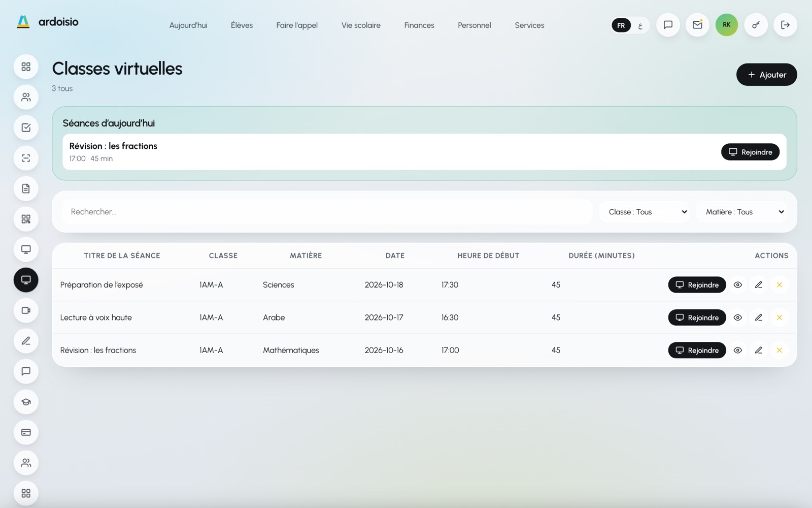Switch language to Arabic
Image resolution: width=812 pixels, height=508 pixels.
point(640,25)
